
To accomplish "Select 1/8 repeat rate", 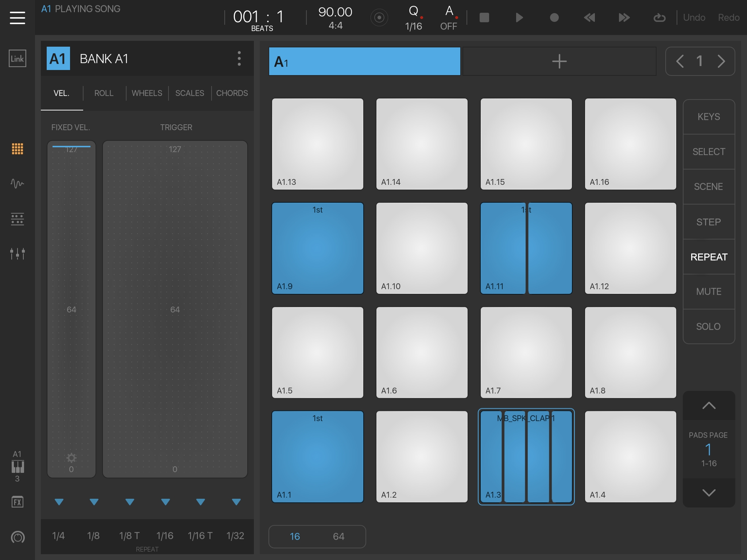I will pos(93,536).
